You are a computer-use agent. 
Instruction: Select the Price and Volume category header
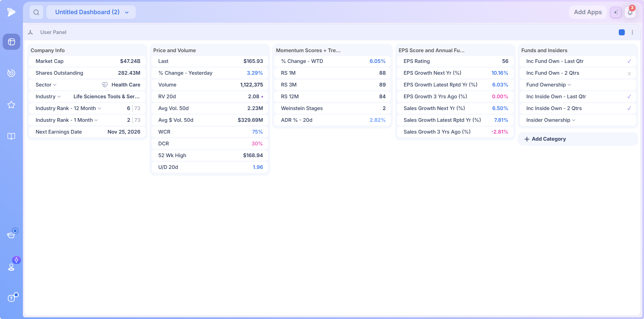(174, 50)
